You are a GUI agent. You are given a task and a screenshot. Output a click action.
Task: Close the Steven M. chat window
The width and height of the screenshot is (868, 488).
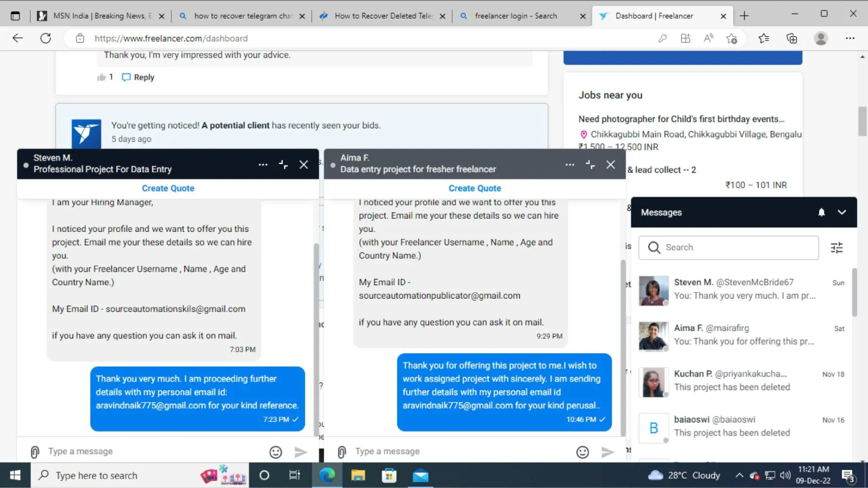coord(304,164)
